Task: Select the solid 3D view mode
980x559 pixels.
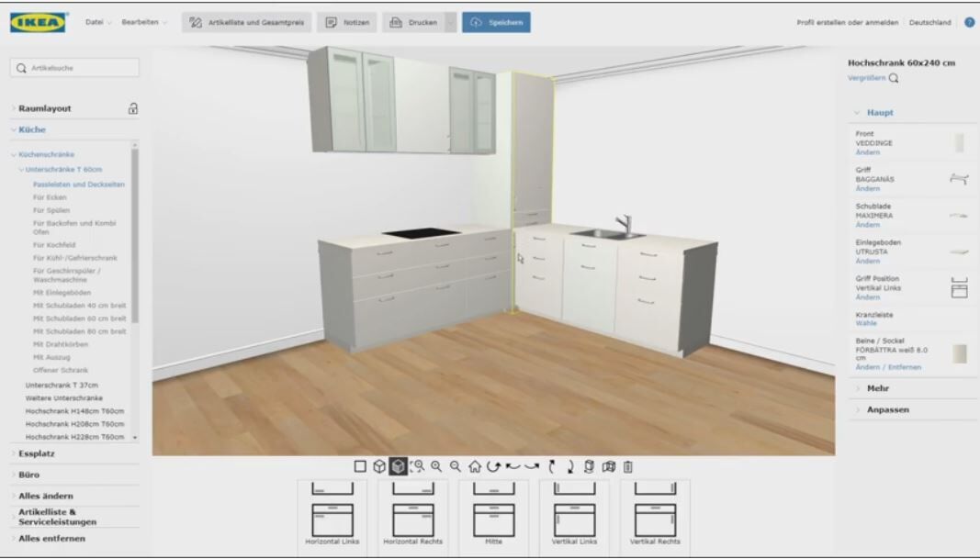Action: (x=398, y=465)
